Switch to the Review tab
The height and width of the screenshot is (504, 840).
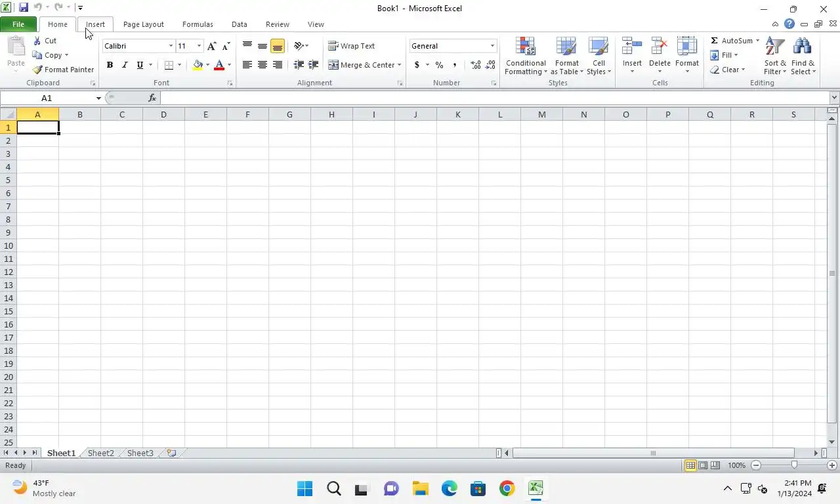pyautogui.click(x=278, y=24)
